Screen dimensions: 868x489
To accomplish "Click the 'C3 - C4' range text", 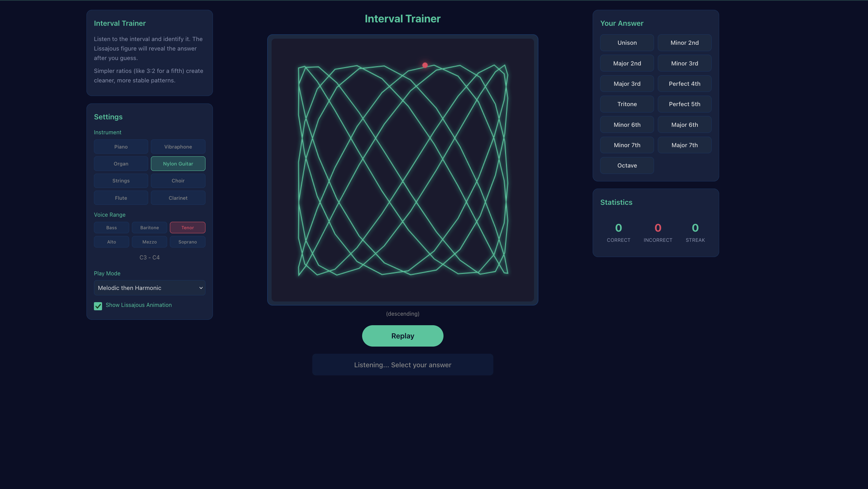I will [150, 257].
